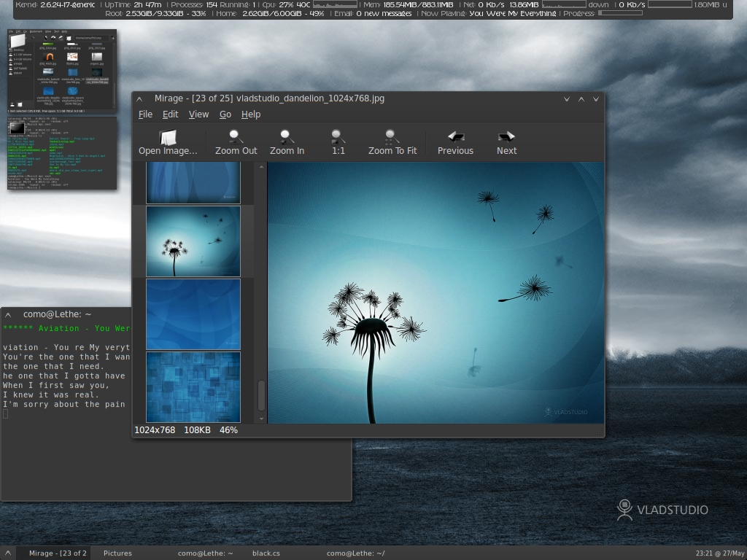
Task: Open the View menu in Mirage
Action: point(198,114)
